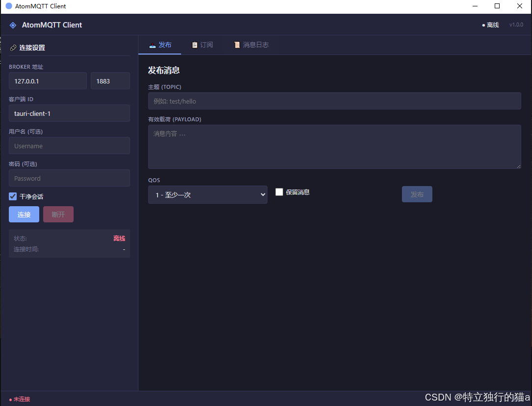The height and width of the screenshot is (406, 532).
Task: Focus the broker address field 127.0.0.1
Action: pyautogui.click(x=48, y=81)
